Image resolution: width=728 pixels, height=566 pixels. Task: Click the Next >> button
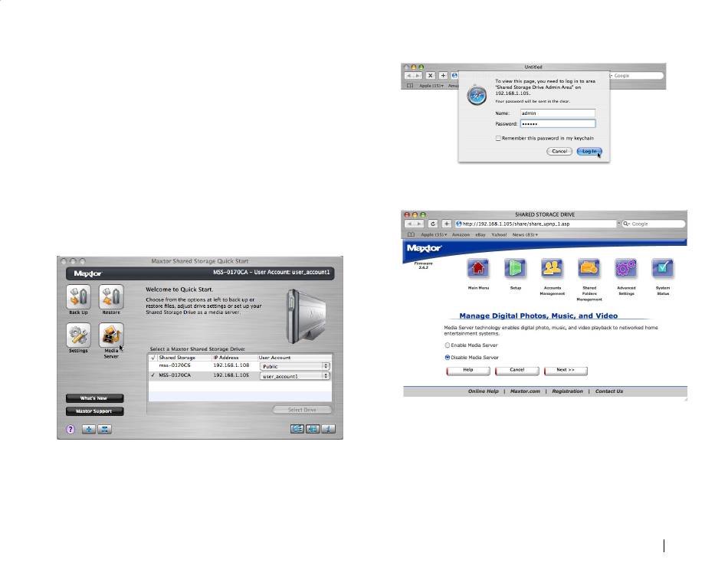click(x=566, y=370)
